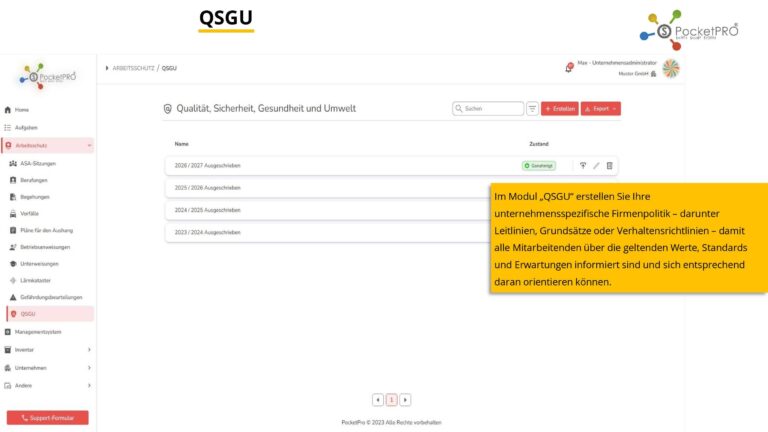The image size is (768, 432).
Task: Go to Home in the sidebar
Action: (x=22, y=110)
